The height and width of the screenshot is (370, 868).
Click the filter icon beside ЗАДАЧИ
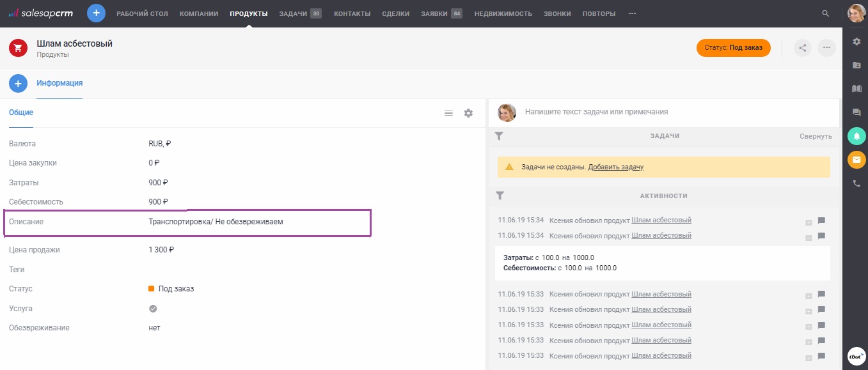click(500, 136)
